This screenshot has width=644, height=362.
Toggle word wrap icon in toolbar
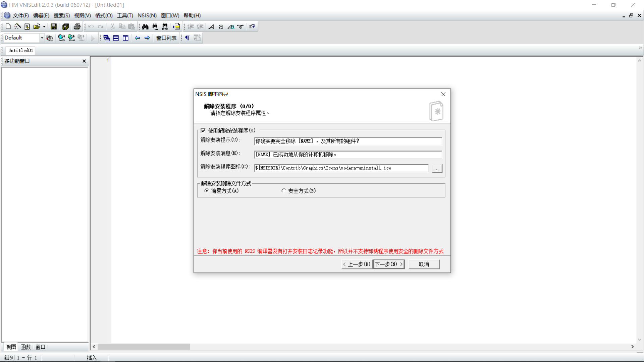(x=252, y=26)
